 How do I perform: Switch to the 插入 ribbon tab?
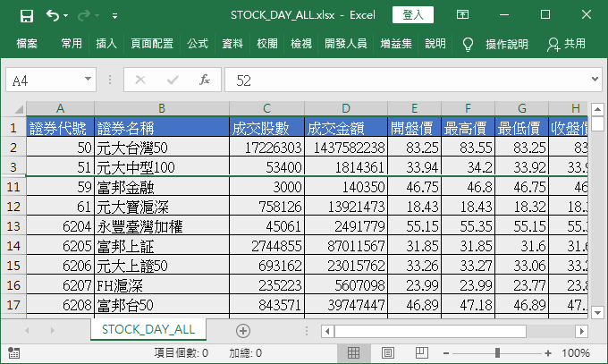click(106, 44)
